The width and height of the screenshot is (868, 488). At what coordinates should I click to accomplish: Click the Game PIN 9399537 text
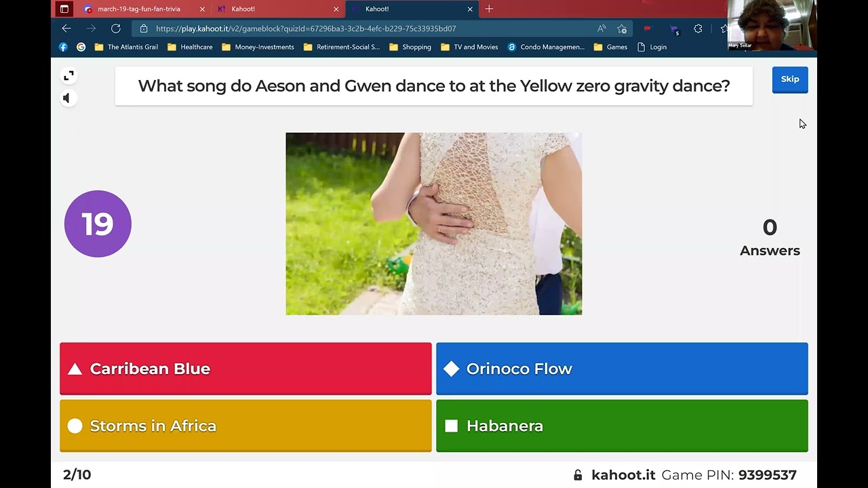(729, 475)
